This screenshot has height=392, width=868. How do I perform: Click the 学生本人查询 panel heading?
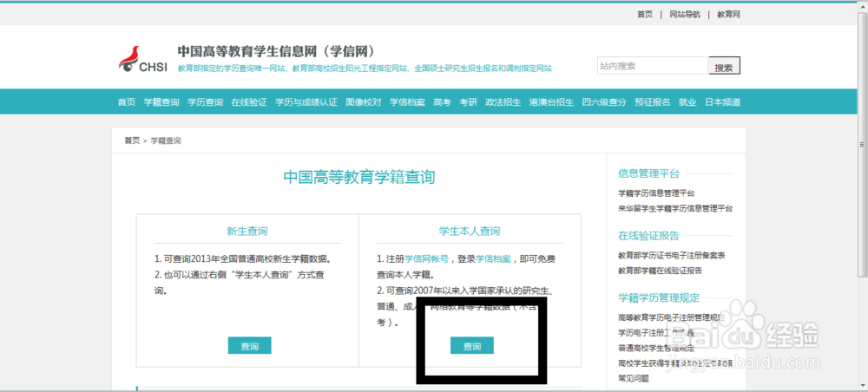[x=470, y=231]
